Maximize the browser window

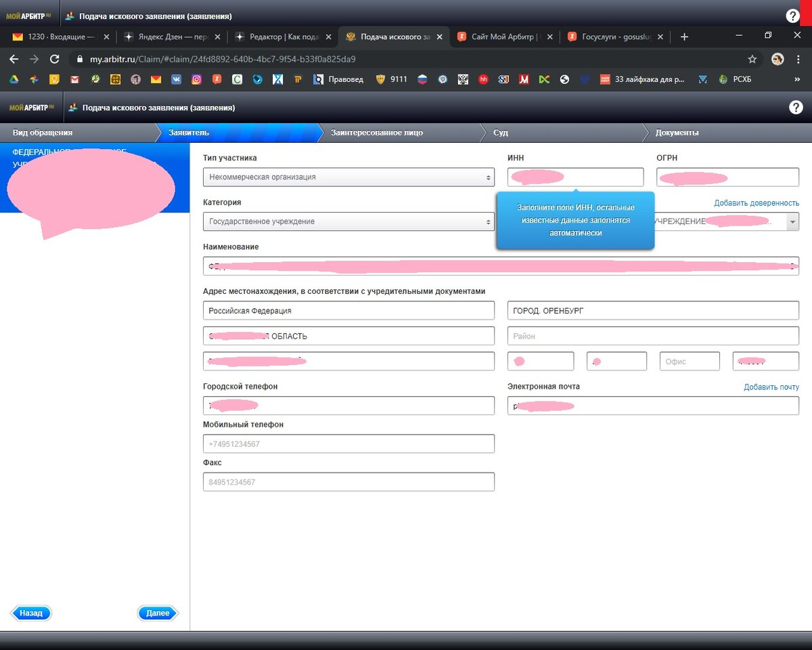(x=768, y=36)
